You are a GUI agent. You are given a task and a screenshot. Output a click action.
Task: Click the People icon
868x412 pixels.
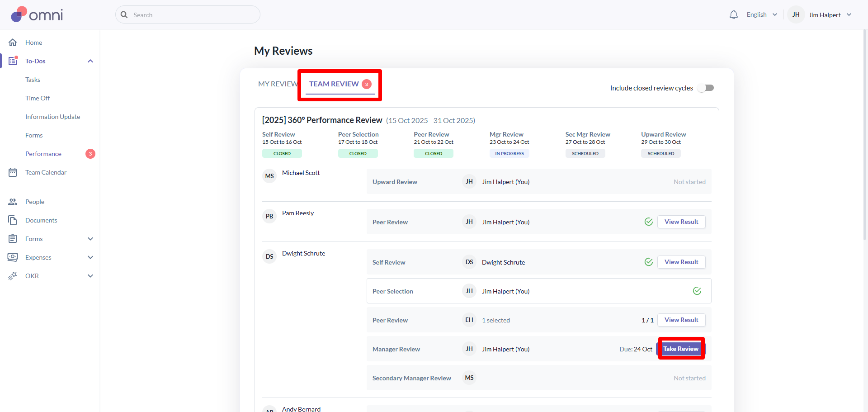(x=13, y=202)
